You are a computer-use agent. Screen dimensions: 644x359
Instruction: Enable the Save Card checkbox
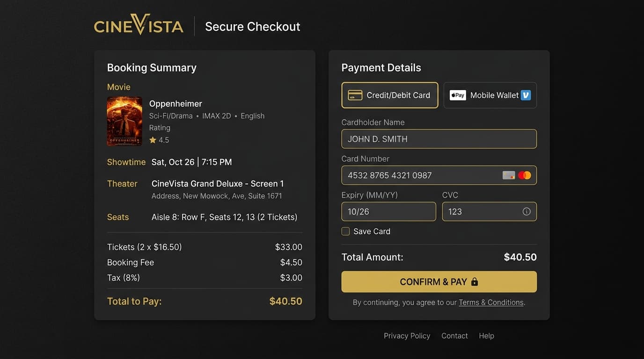tap(345, 231)
